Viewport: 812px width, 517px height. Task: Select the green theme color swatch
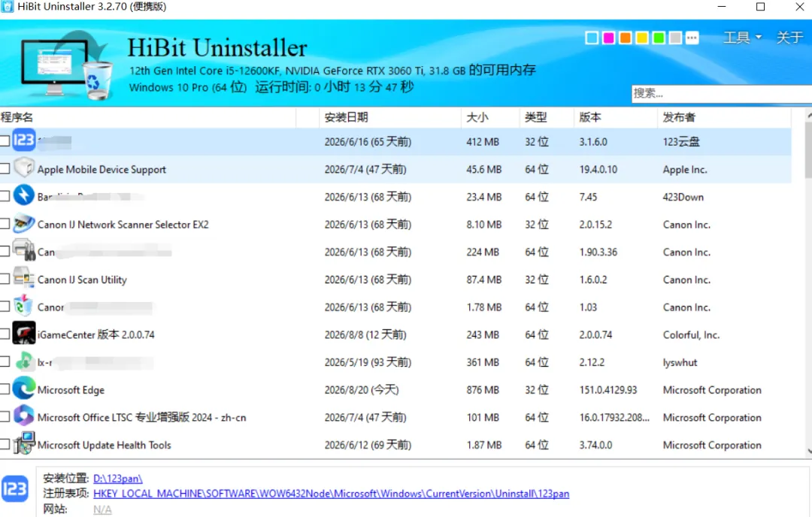(659, 38)
